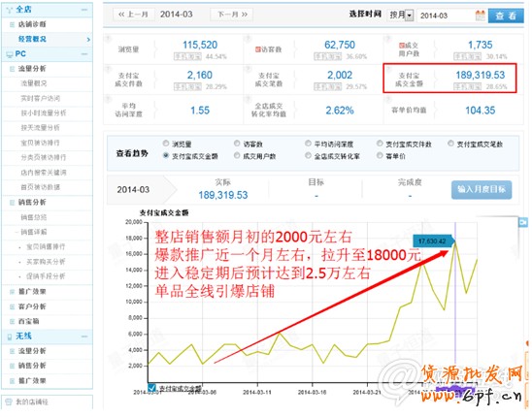This screenshot has width=532, height=417.
Task: Click the 流量分析 icon under 无线 section
Action: (x=13, y=351)
